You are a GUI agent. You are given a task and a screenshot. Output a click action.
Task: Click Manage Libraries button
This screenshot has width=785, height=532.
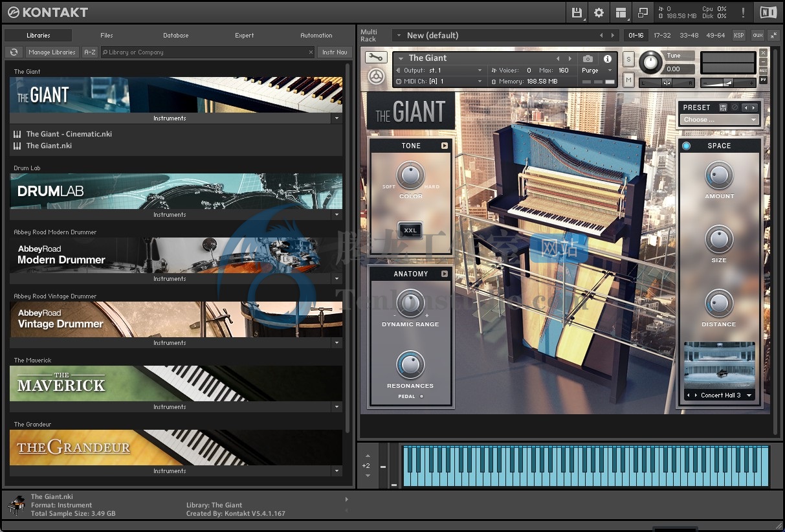tap(52, 52)
